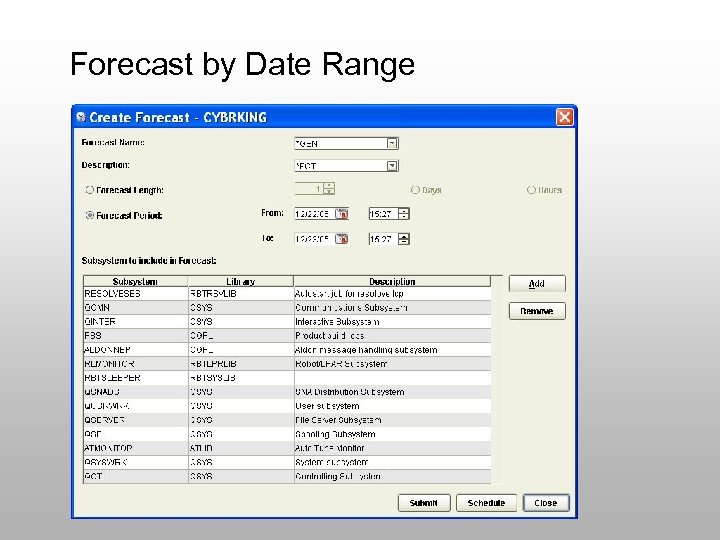Click the Forecast Length number field
This screenshot has height=540, width=720.
tap(309, 188)
